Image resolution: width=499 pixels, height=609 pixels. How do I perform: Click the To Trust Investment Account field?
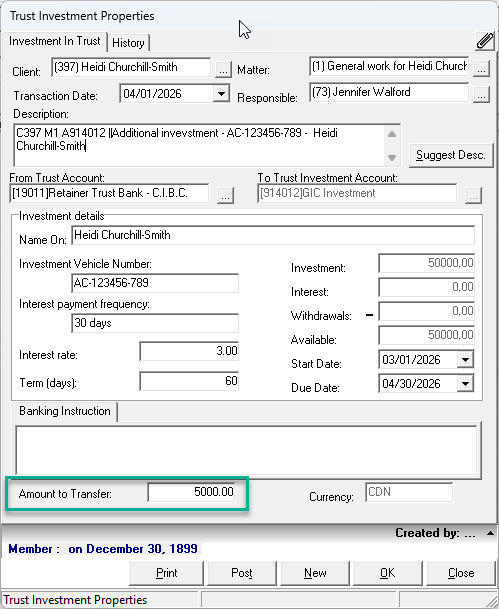click(357, 193)
